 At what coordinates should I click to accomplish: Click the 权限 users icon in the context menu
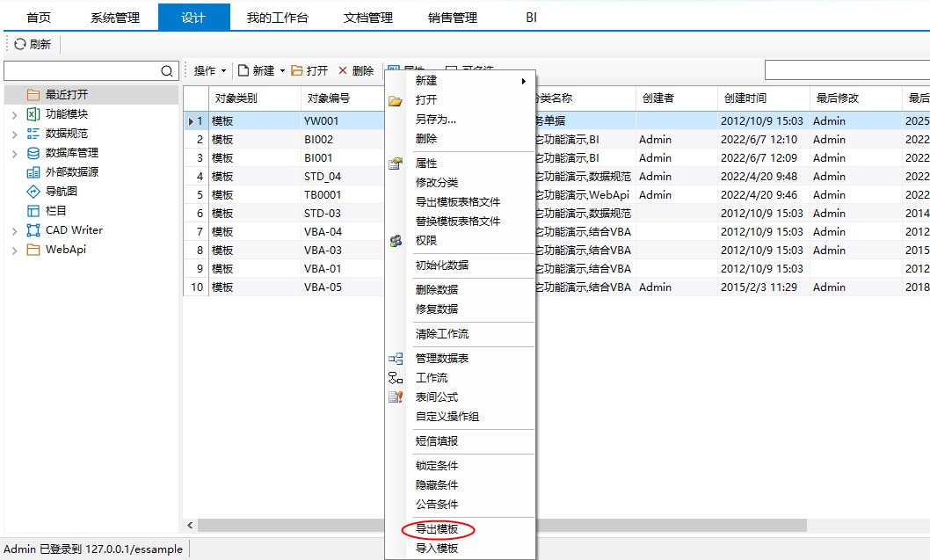(x=396, y=241)
